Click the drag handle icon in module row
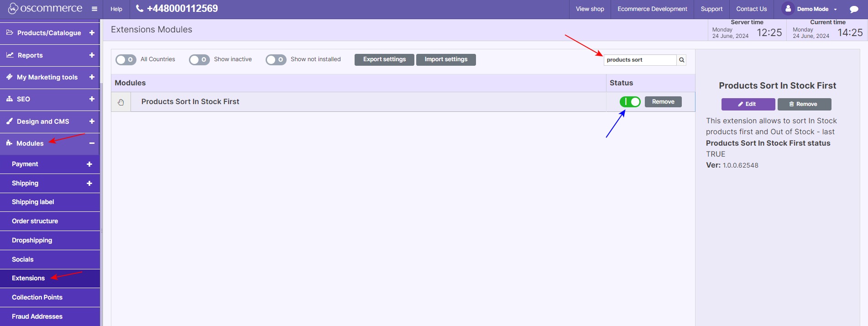The width and height of the screenshot is (868, 326). (121, 102)
